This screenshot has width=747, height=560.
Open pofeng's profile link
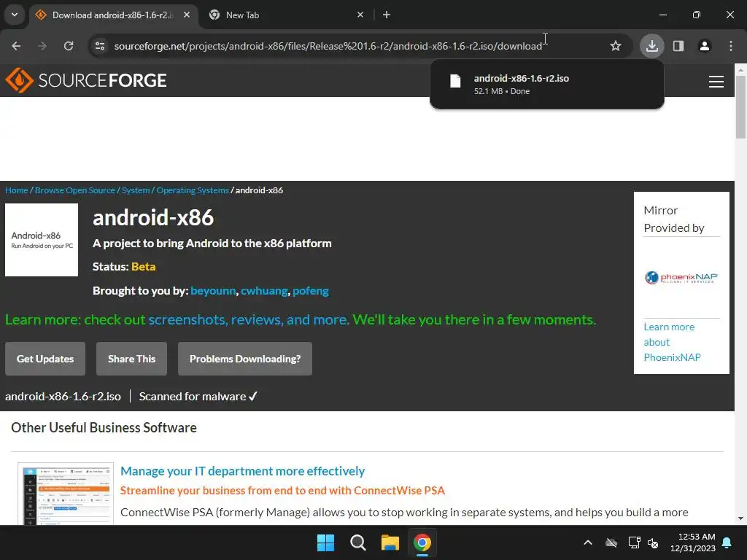tap(311, 290)
